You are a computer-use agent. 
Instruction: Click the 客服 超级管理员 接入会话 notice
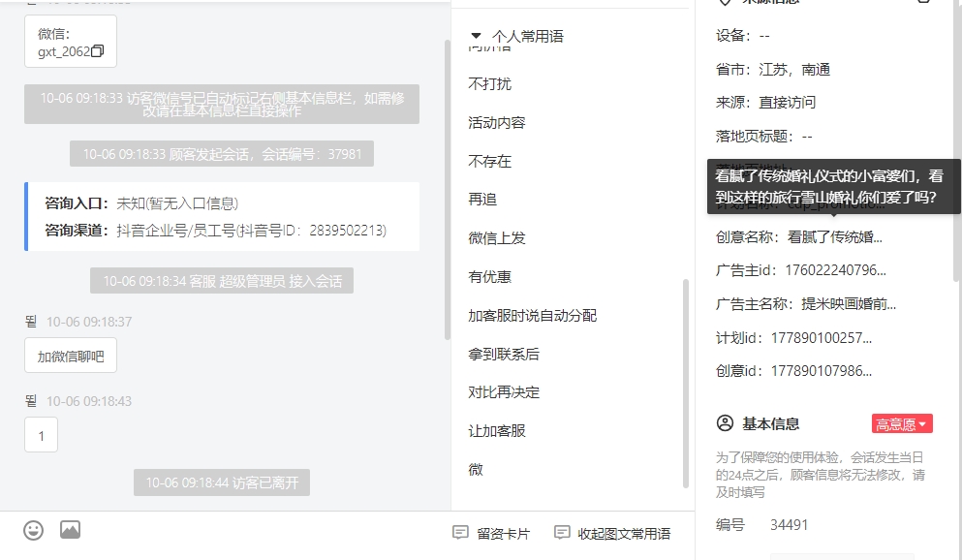(222, 281)
